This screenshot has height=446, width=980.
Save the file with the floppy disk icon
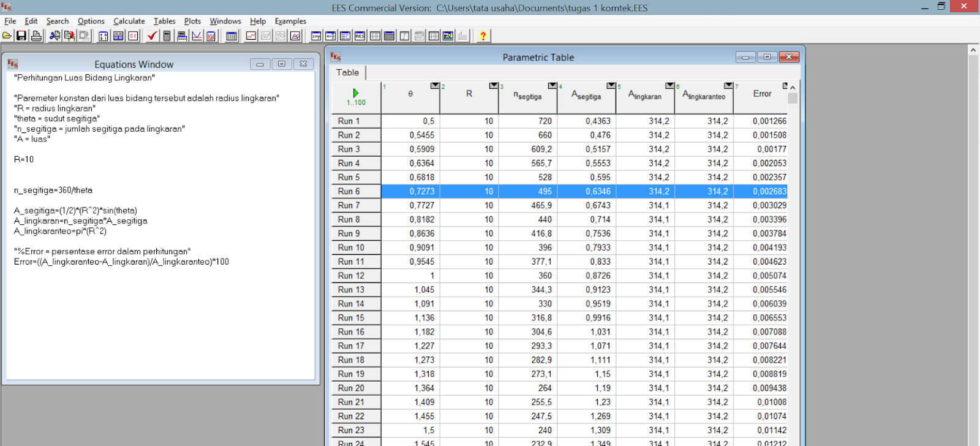click(x=21, y=36)
